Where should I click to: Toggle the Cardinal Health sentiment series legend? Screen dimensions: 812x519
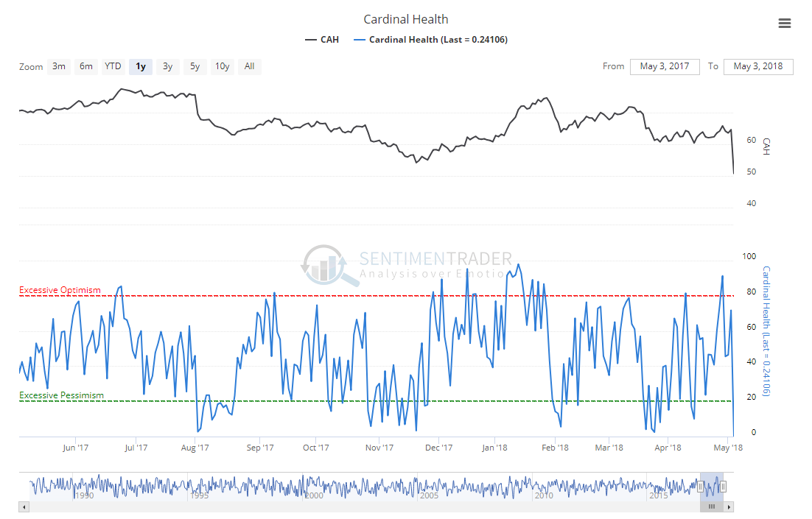pyautogui.click(x=431, y=40)
